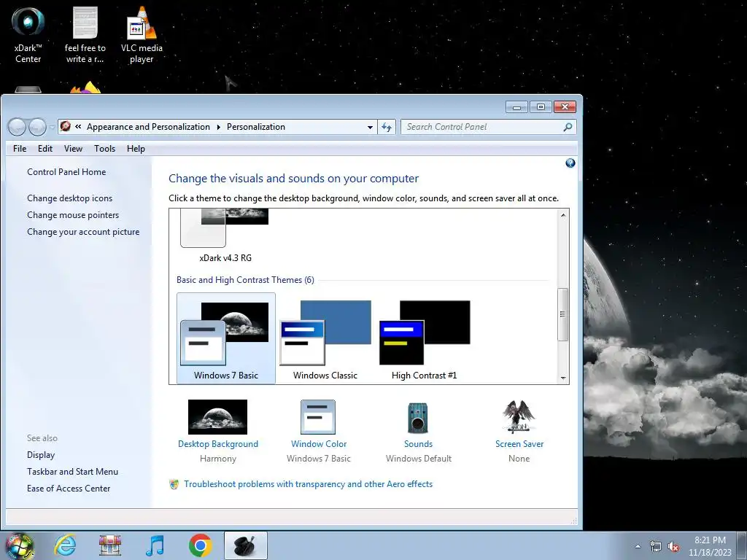Click the Control Panel icon in address bar

coord(66,126)
